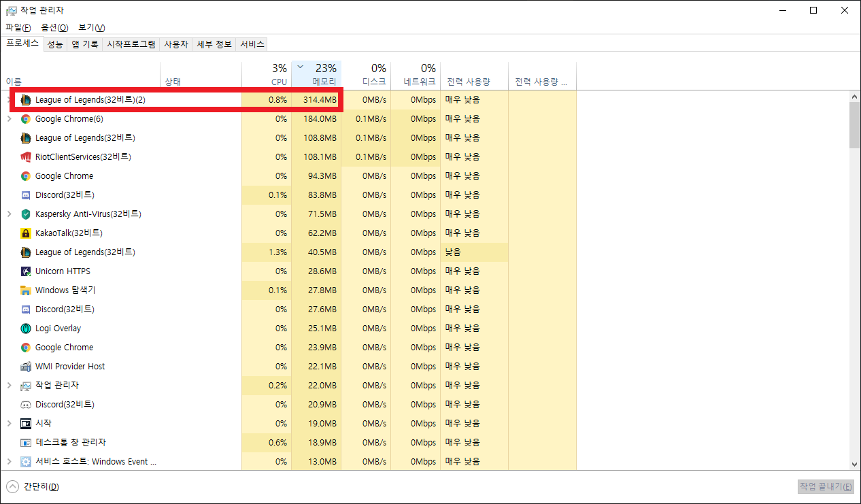The height and width of the screenshot is (504, 861).
Task: Sort by the 이름 column header
Action: click(82, 75)
